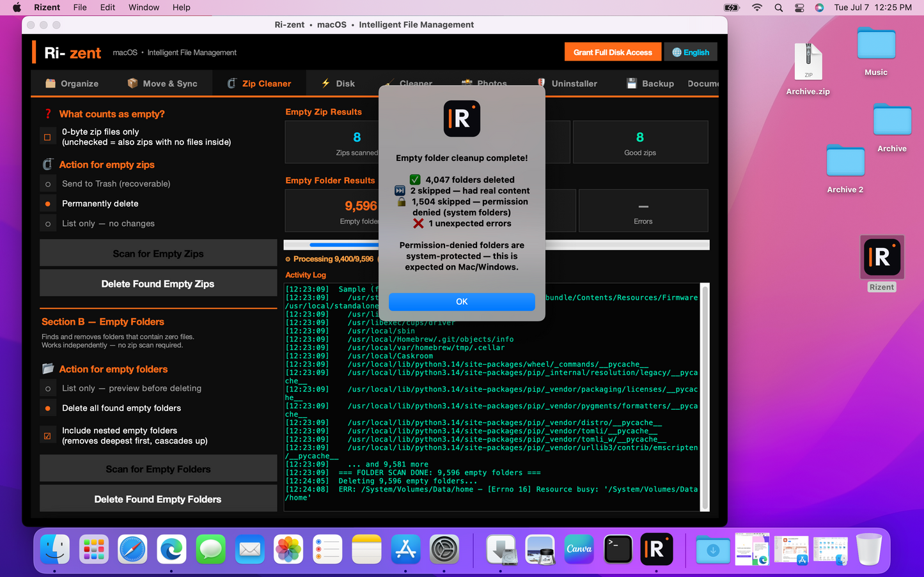
Task: Open Notes from the dock
Action: pos(366,549)
